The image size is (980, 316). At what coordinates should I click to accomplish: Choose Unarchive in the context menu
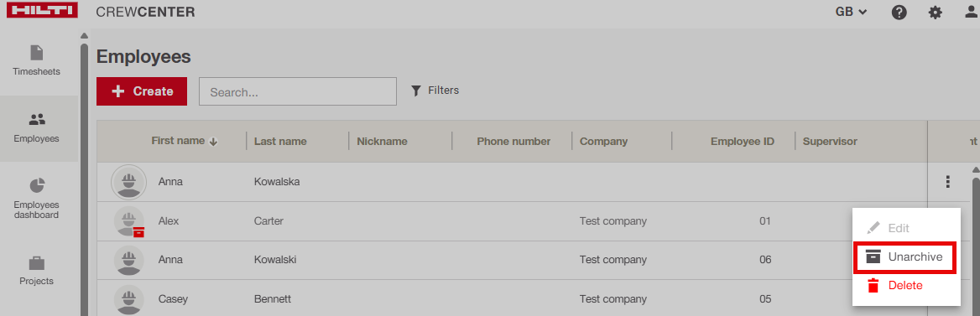tap(905, 256)
